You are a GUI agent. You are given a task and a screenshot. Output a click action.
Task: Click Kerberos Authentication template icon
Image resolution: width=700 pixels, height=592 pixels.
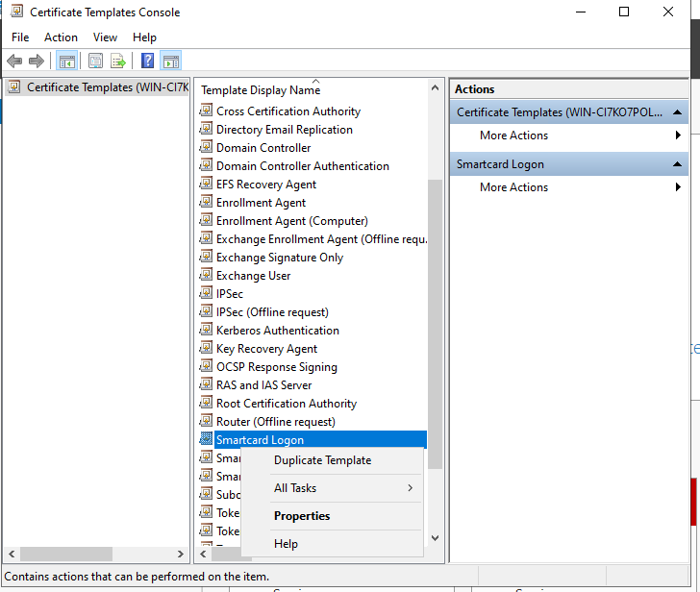tap(206, 330)
